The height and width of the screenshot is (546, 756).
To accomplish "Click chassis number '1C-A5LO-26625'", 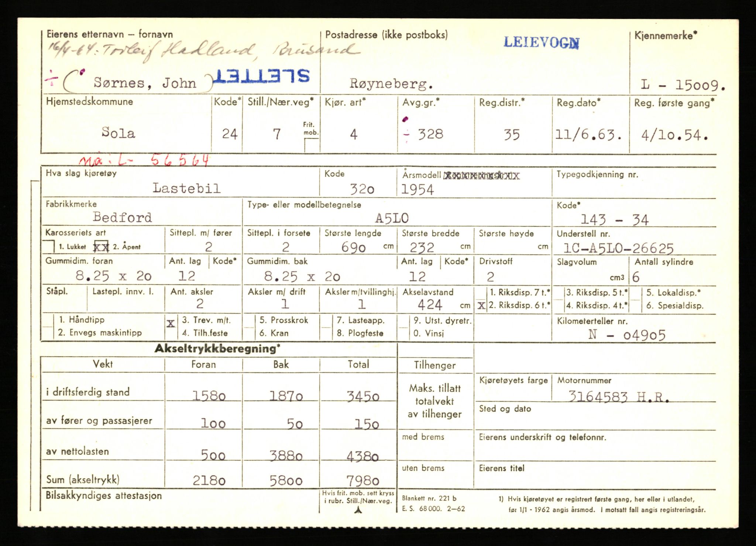I will pos(619,248).
